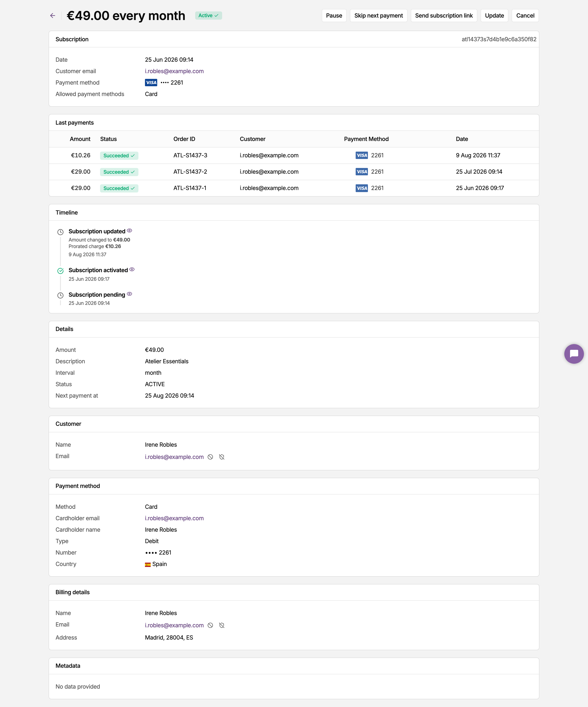Click the Prorated charge €10.26 line
Viewport: 588px width, 707px height.
(x=95, y=246)
